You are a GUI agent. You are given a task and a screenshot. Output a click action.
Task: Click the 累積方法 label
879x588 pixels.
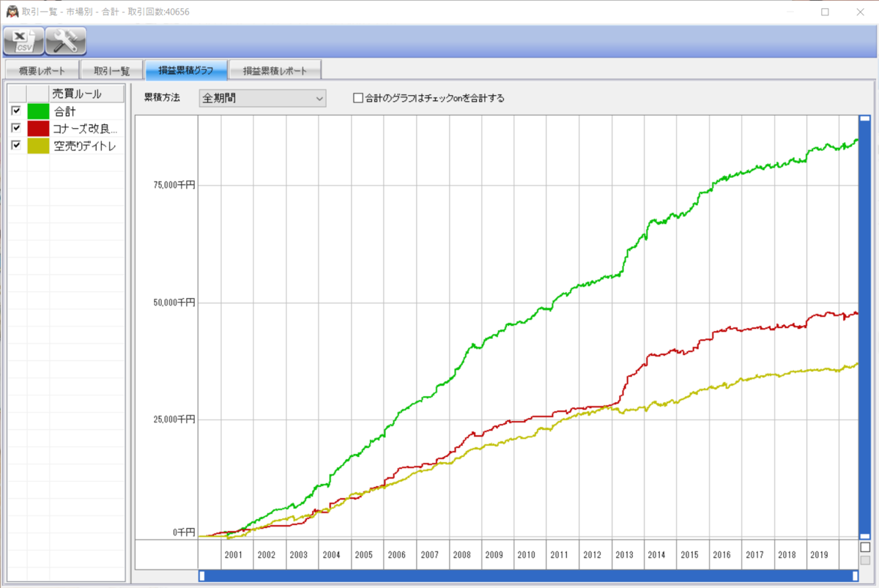161,98
